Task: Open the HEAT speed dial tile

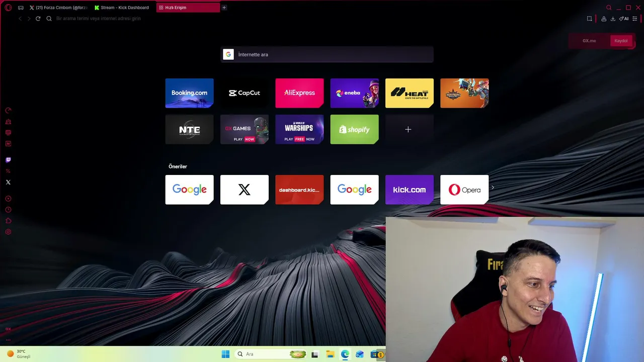Action: (409, 93)
